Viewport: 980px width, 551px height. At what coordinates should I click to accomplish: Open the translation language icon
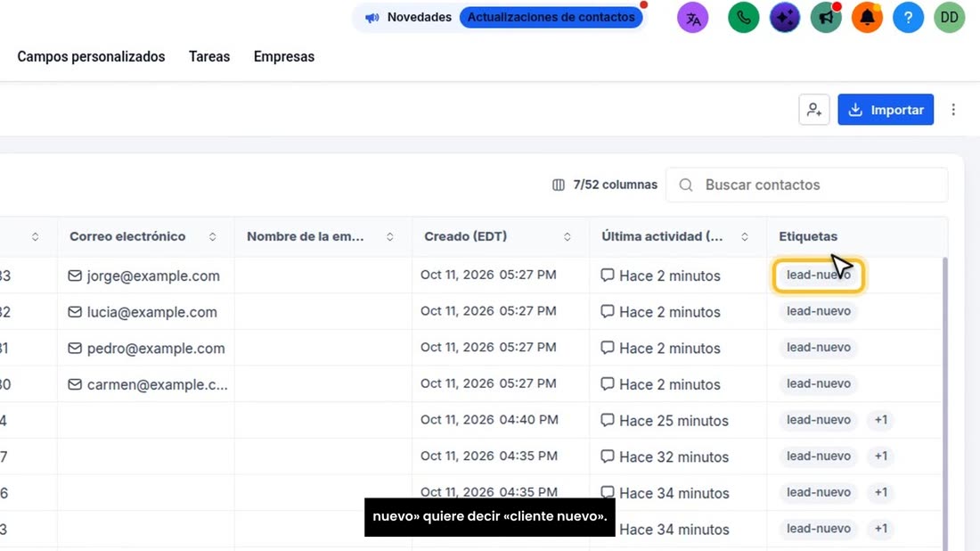pyautogui.click(x=692, y=18)
